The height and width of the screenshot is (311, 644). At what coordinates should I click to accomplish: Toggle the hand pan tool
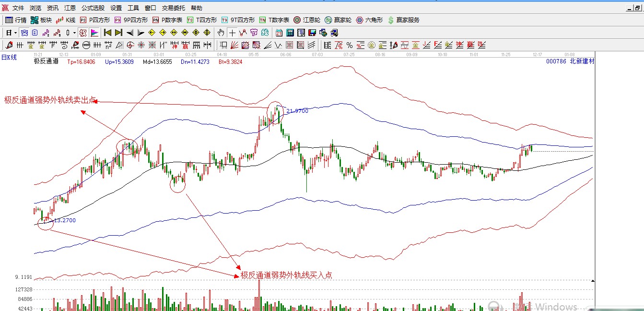[221, 33]
